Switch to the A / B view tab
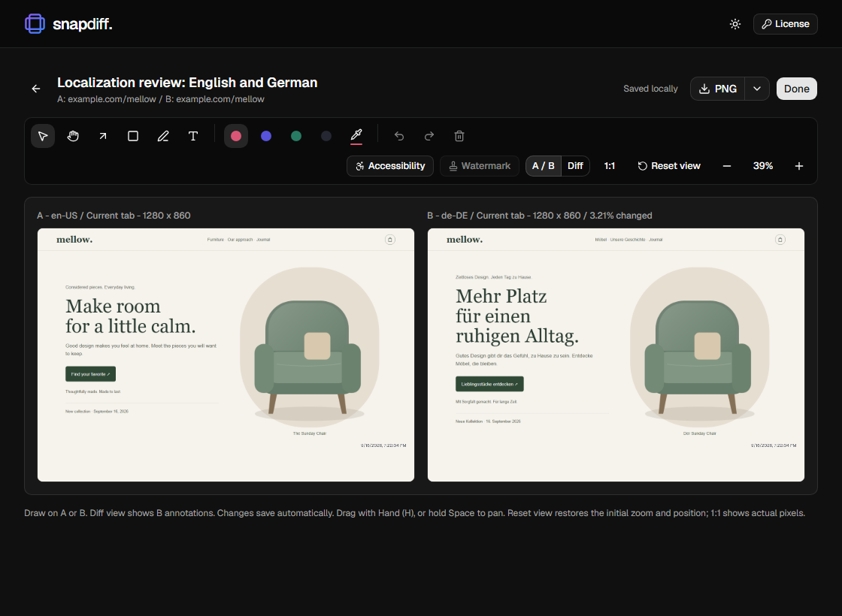The image size is (842, 616). pyautogui.click(x=544, y=166)
